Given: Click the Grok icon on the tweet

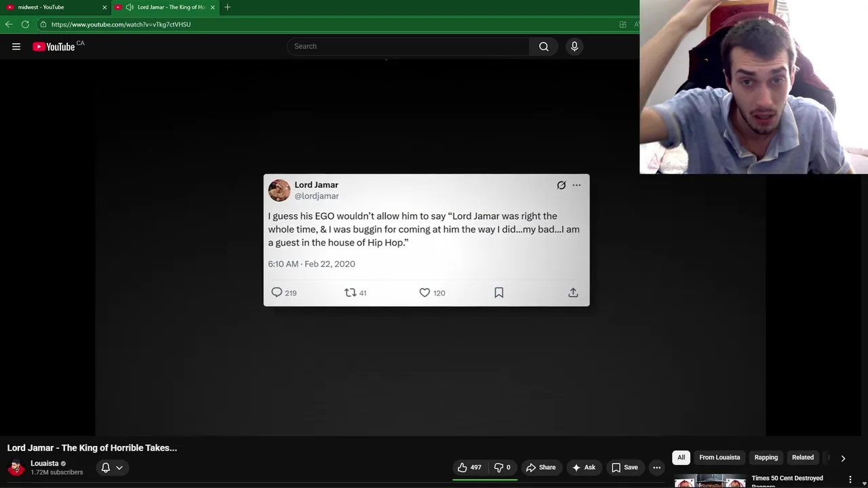Looking at the screenshot, I should coord(561,185).
